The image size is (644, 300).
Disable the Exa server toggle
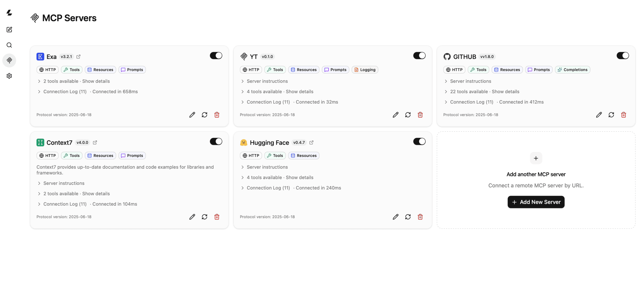coord(216,56)
